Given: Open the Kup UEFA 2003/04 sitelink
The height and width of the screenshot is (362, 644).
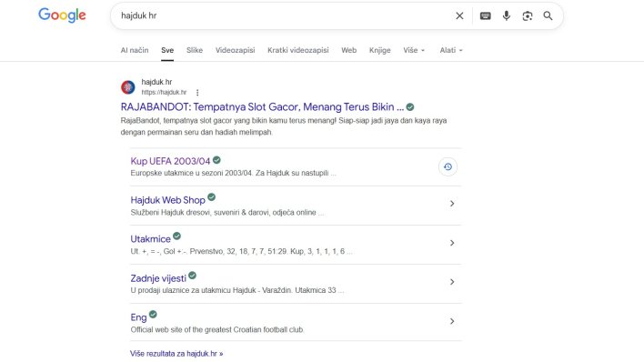Looking at the screenshot, I should tap(170, 161).
